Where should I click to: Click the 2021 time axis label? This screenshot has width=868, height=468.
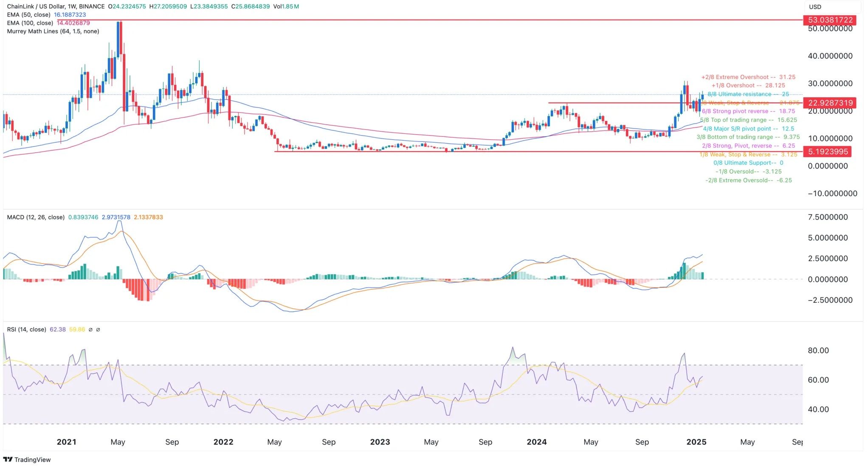pos(67,442)
